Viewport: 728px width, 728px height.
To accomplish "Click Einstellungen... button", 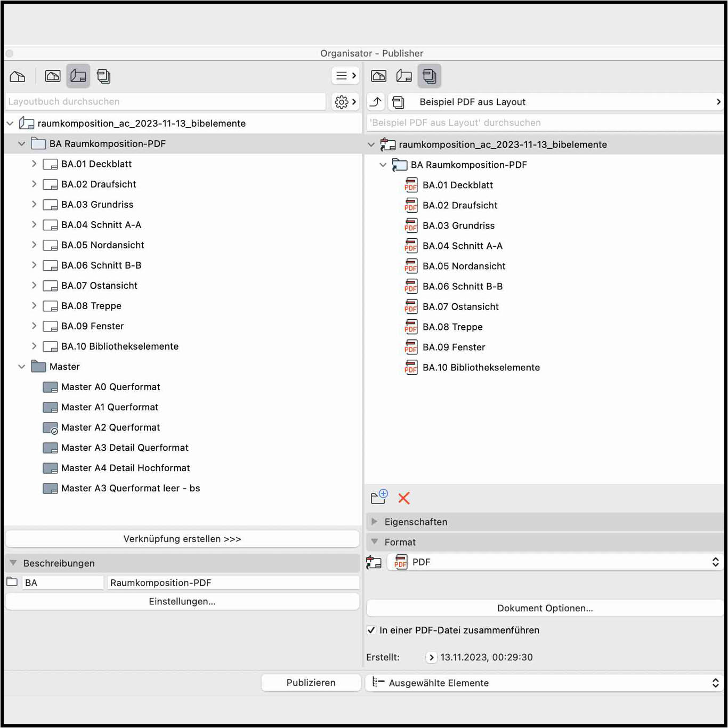I will (182, 601).
